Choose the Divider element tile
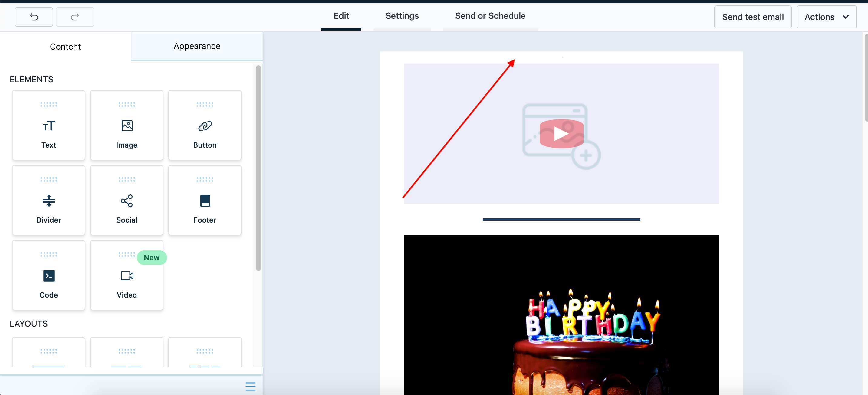This screenshot has height=395, width=868. tap(48, 200)
